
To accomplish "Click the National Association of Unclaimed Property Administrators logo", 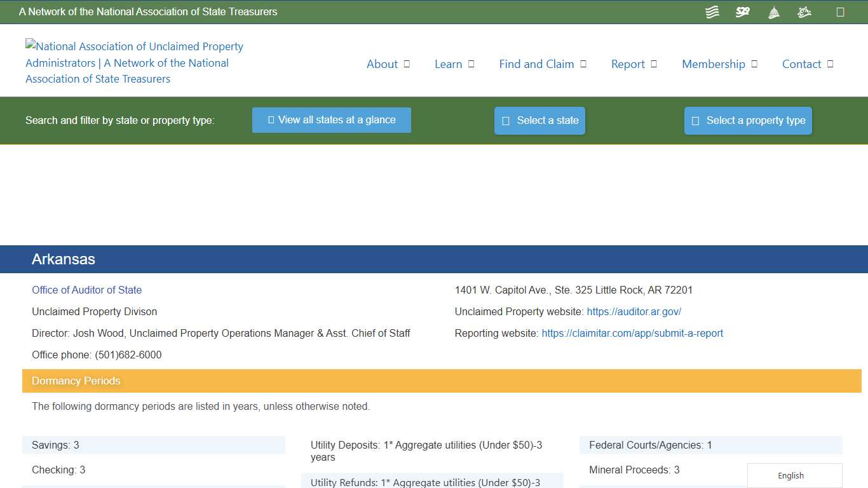I will [134, 62].
